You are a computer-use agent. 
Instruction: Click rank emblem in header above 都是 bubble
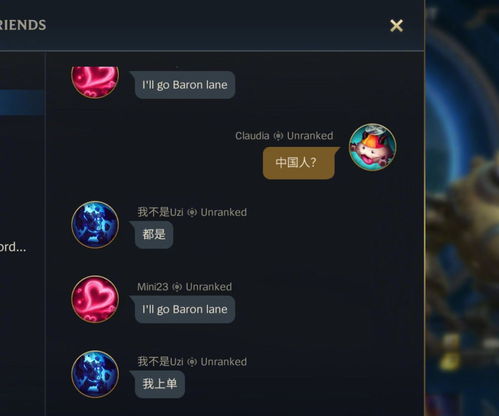192,212
